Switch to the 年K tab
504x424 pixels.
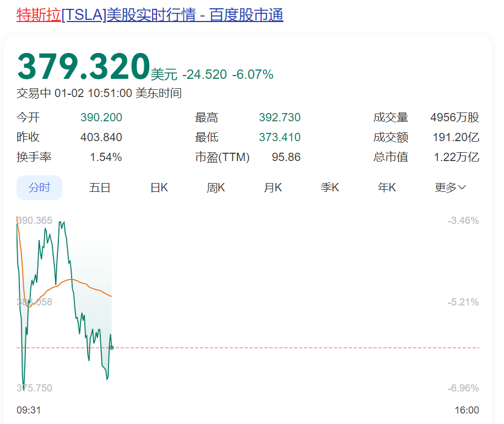386,187
